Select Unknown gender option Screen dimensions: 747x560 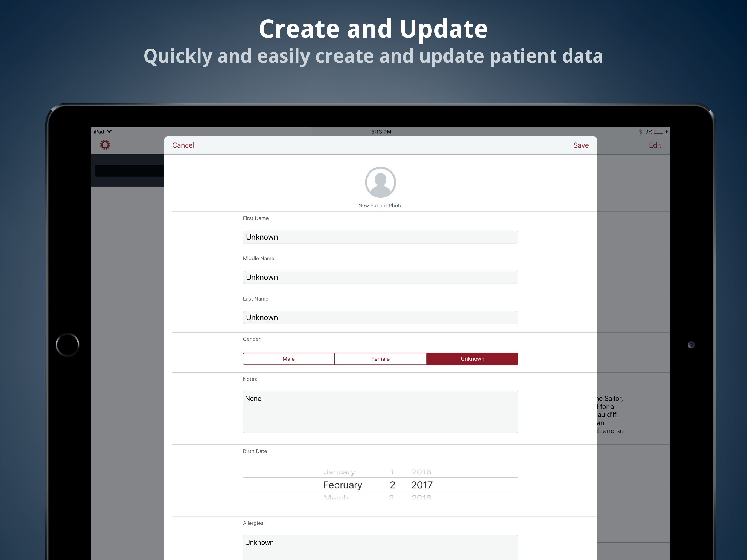pos(472,359)
